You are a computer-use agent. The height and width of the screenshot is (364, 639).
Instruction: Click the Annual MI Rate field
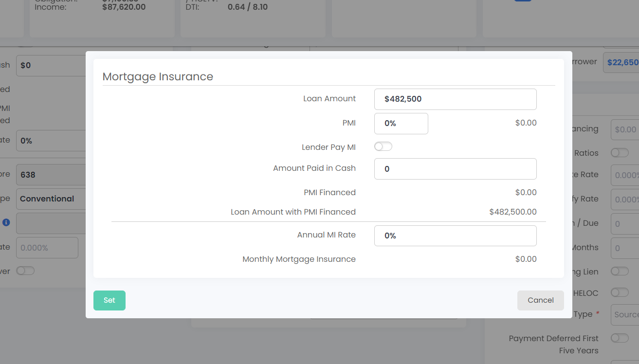[456, 236]
